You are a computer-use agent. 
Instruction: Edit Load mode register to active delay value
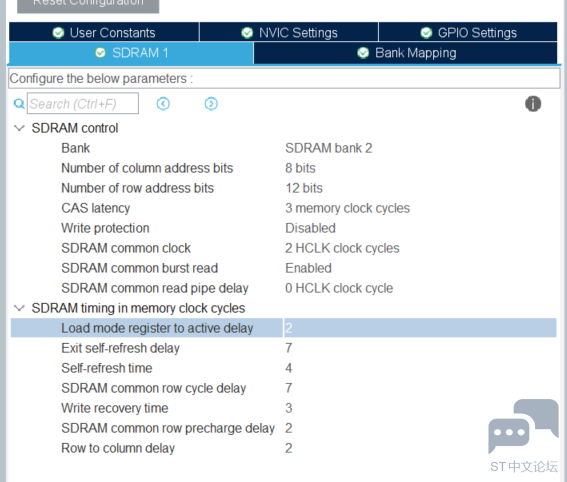tap(420, 328)
